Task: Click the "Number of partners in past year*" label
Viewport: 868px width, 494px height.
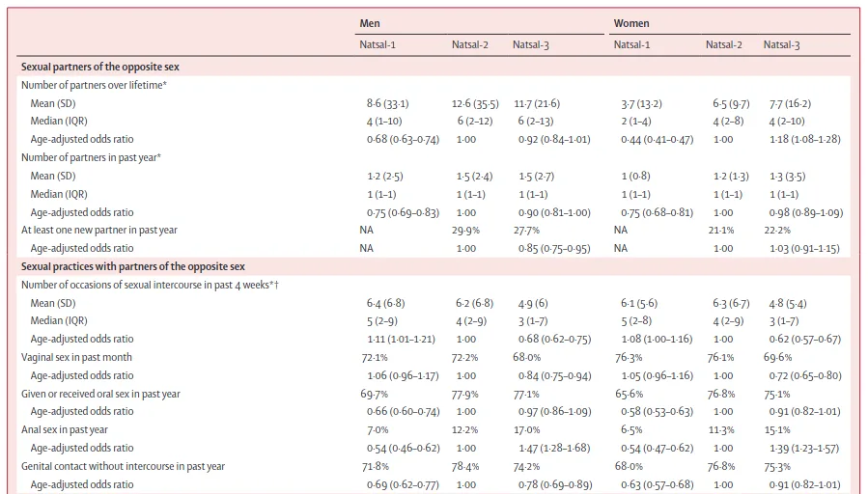Action: (91, 157)
